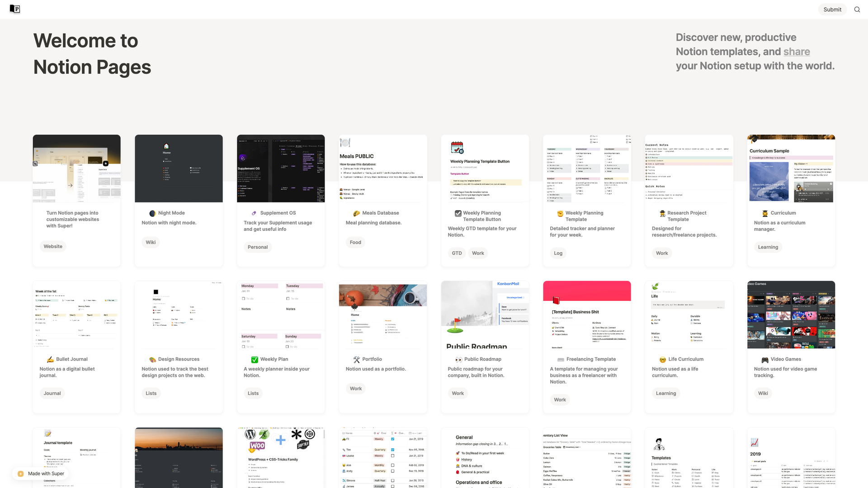Click the Notion Pages logo
The width and height of the screenshot is (868, 488).
15,9
